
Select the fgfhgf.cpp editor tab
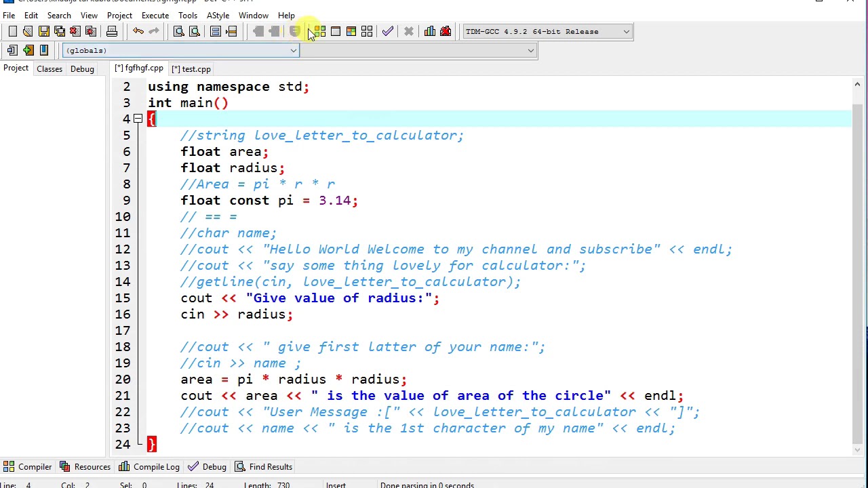point(139,68)
